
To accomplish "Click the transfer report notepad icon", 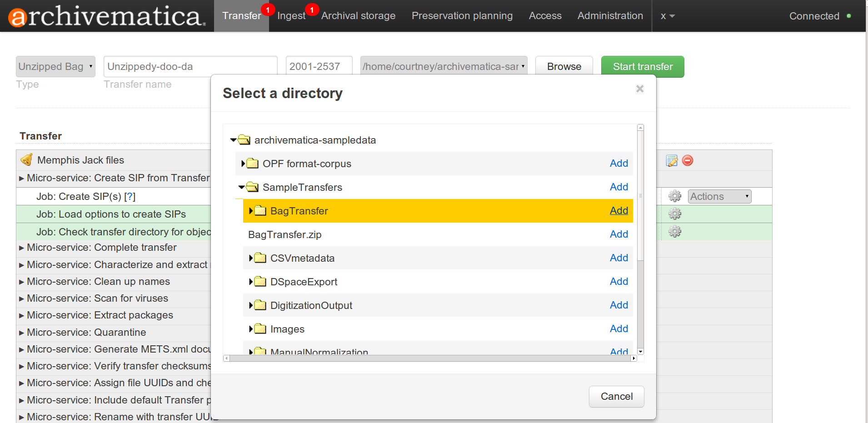I will pyautogui.click(x=672, y=160).
